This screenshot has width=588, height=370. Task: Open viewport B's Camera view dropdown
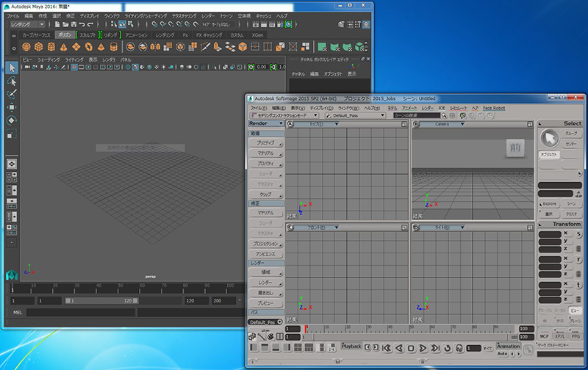point(442,124)
